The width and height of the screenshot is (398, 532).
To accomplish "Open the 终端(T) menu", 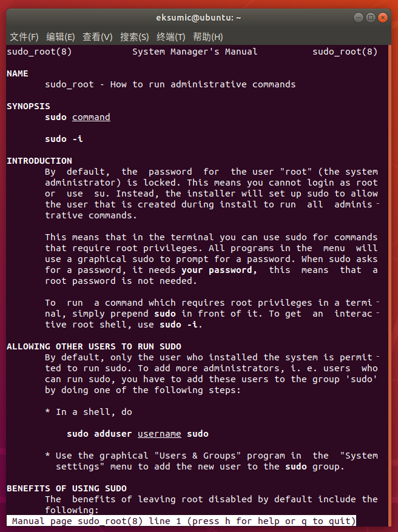I will point(171,37).
